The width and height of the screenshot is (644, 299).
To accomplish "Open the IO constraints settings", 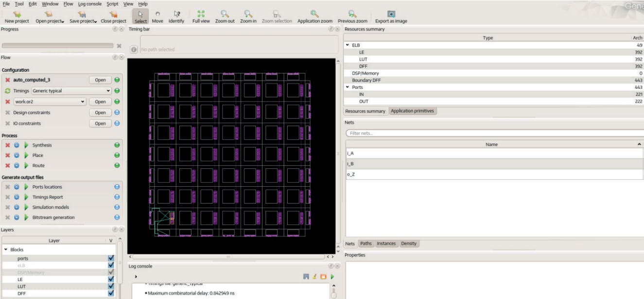I will (101, 123).
